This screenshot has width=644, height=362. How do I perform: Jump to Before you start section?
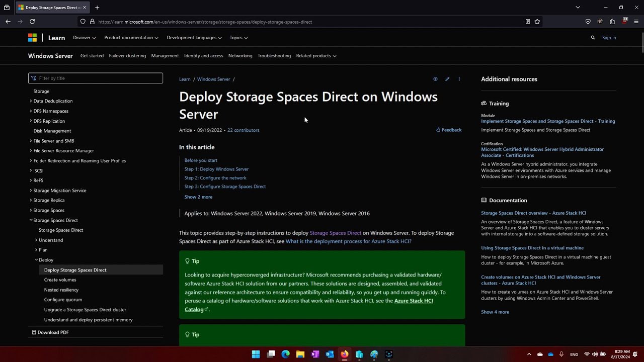[201, 160]
